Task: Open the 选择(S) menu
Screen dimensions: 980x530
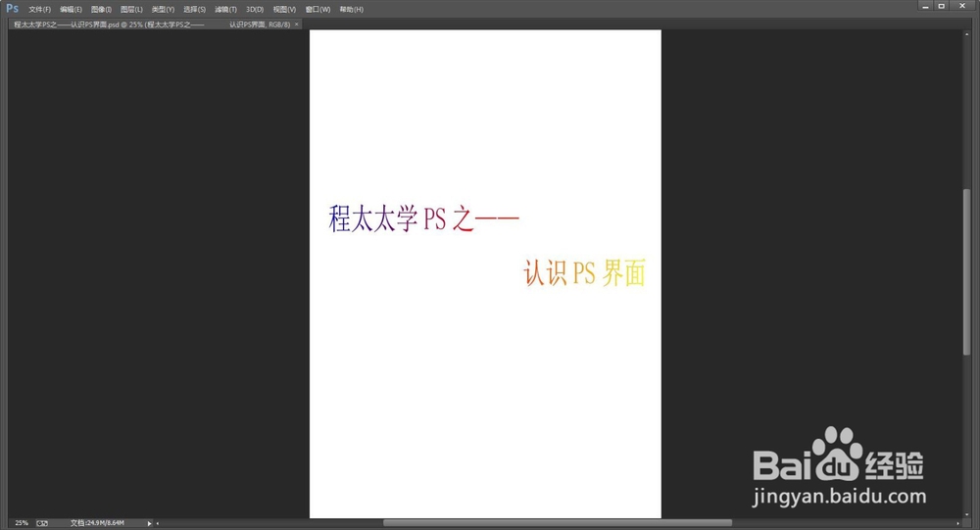Action: pyautogui.click(x=194, y=10)
